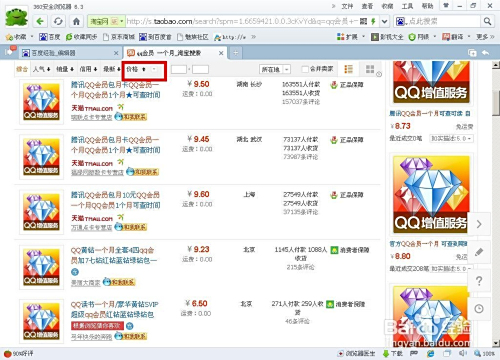Viewport: 500px width, 360px height.
Task: Click the page scrollbar down arrow
Action: pos(496,343)
